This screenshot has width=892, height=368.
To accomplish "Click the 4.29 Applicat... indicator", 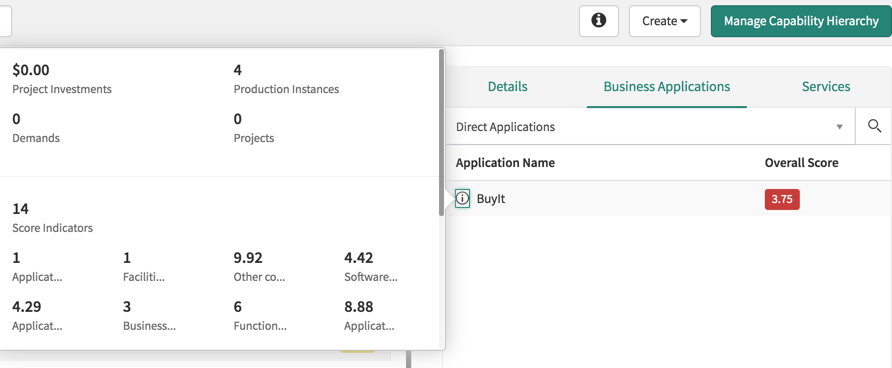I will click(x=37, y=315).
